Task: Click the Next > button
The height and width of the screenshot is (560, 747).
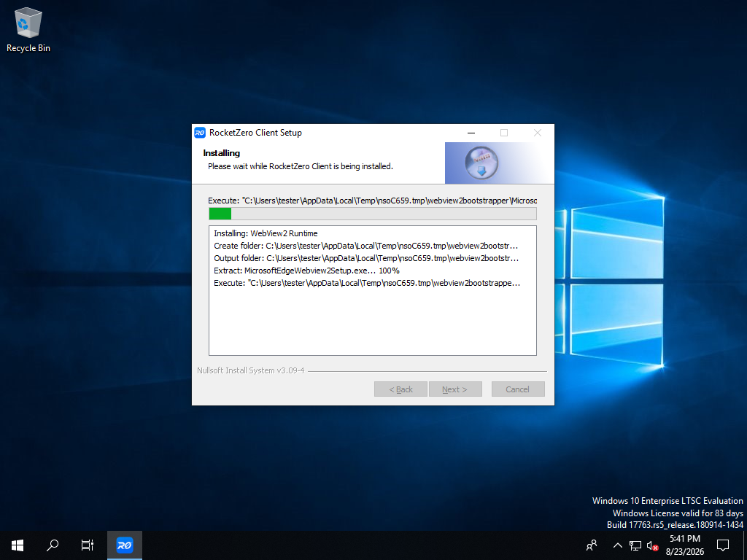Action: [455, 389]
